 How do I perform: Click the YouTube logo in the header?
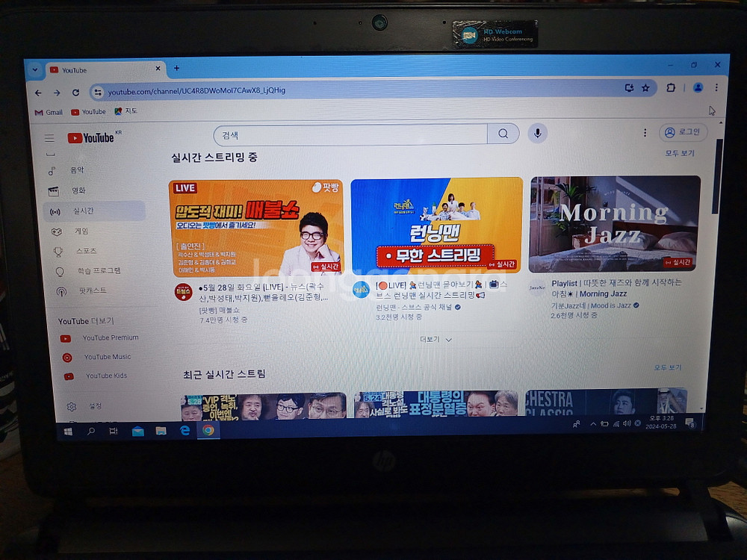coord(91,137)
